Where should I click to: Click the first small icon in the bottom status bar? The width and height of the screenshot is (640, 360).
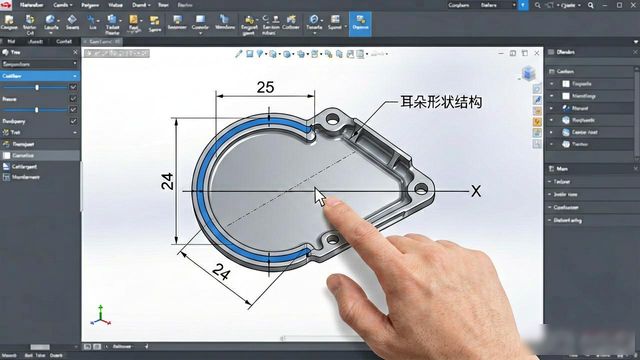87,347
